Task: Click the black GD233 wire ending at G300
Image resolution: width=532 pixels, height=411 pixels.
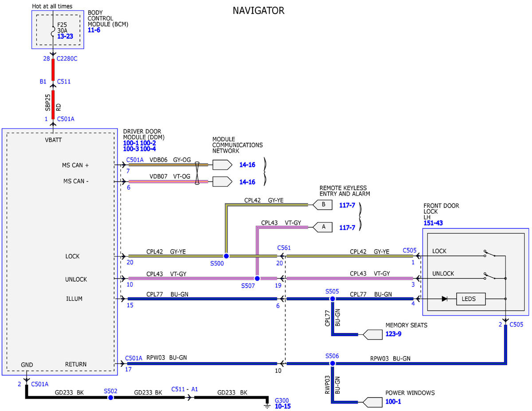Action: (x=231, y=398)
